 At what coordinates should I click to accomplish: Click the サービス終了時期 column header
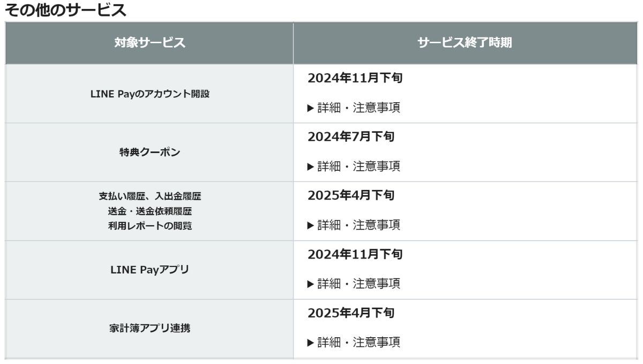tap(465, 43)
